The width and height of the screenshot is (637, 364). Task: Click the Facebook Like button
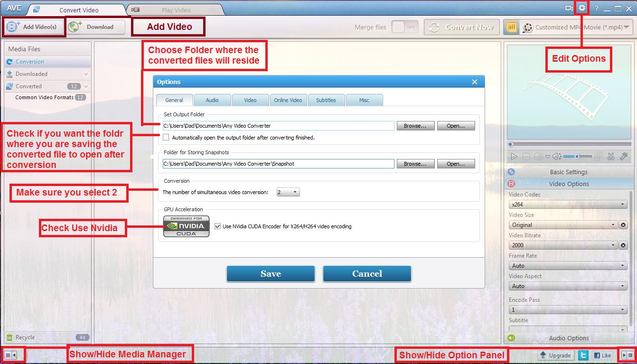(x=602, y=355)
